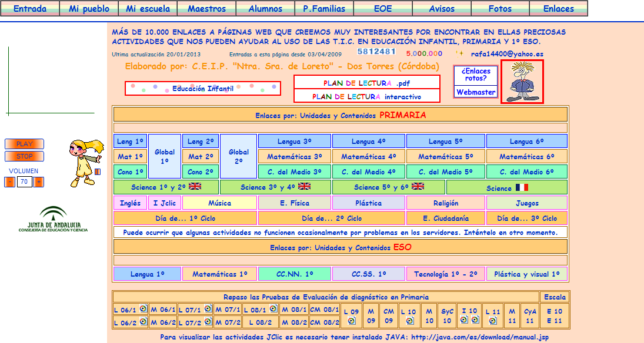Click the blonde girl cartoon character
This screenshot has height=343, width=644.
pyautogui.click(x=82, y=162)
